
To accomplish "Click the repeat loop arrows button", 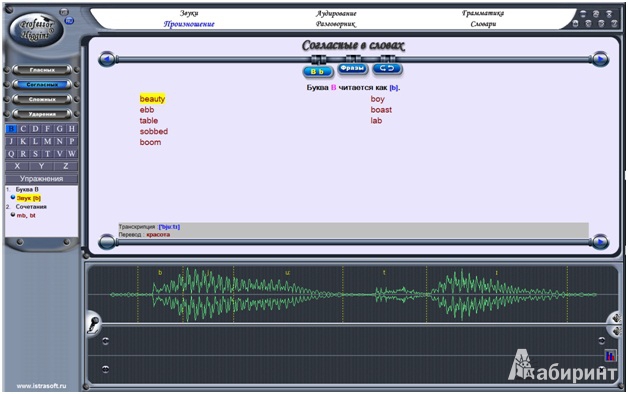I will coord(387,68).
